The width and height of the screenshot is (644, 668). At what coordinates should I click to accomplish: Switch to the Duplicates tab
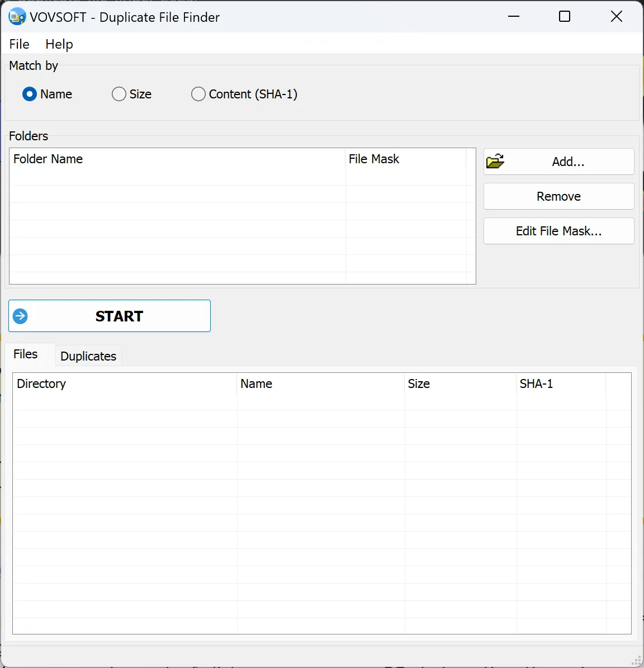click(88, 356)
